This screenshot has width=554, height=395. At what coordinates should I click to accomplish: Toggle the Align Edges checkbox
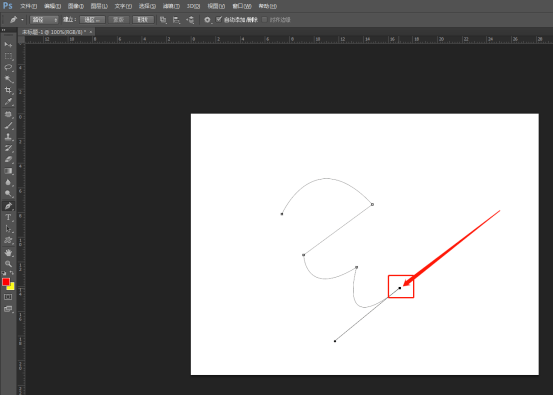tap(264, 19)
